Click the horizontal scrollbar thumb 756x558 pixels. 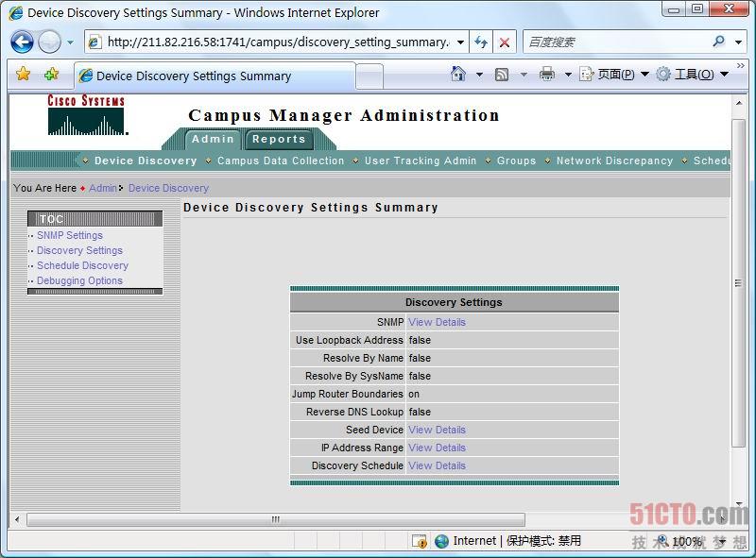click(276, 519)
